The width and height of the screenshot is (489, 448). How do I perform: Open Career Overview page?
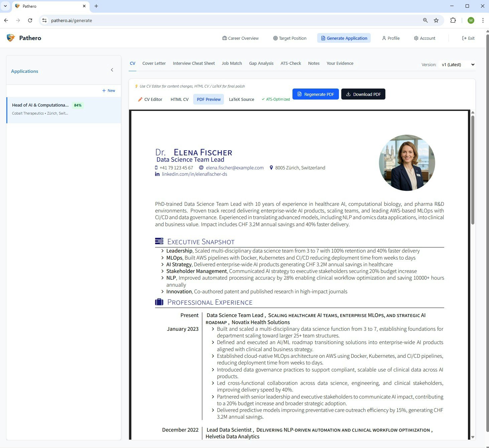240,38
